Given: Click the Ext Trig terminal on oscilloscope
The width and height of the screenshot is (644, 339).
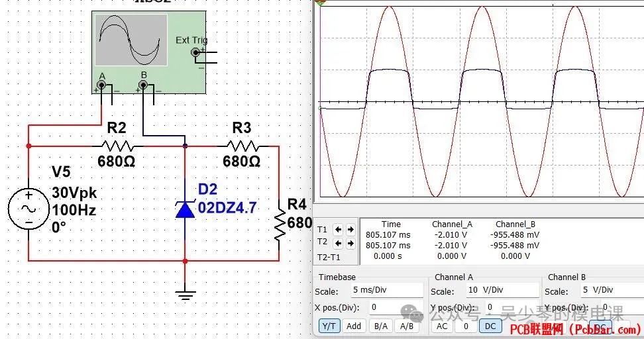Looking at the screenshot, I should 196,52.
